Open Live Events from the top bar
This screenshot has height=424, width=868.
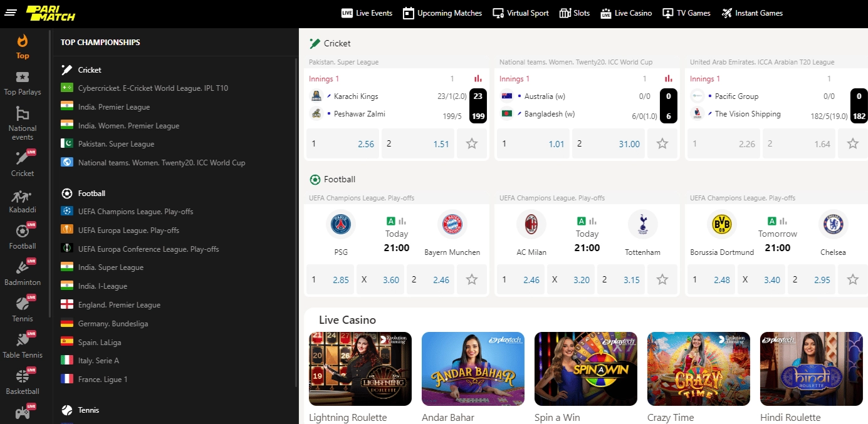pyautogui.click(x=367, y=13)
